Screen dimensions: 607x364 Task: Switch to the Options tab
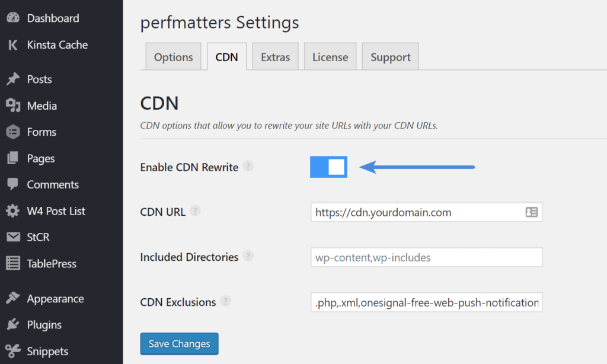pos(173,56)
